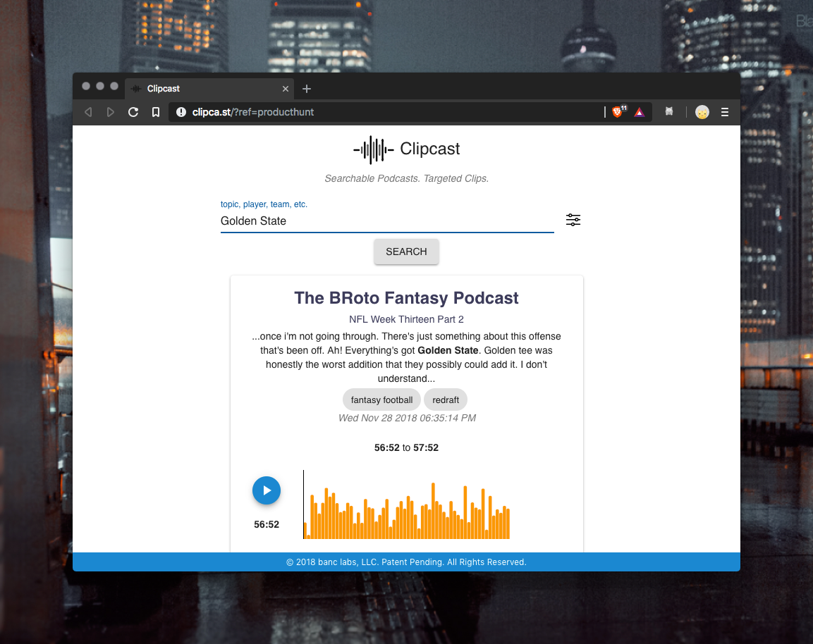Select the Clipcast browser tab
Image resolution: width=813 pixels, height=644 pixels.
(x=209, y=89)
